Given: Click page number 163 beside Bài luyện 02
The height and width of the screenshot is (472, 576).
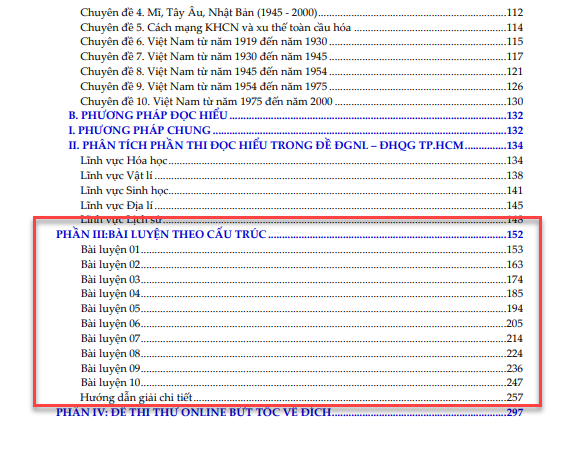Looking at the screenshot, I should [515, 264].
